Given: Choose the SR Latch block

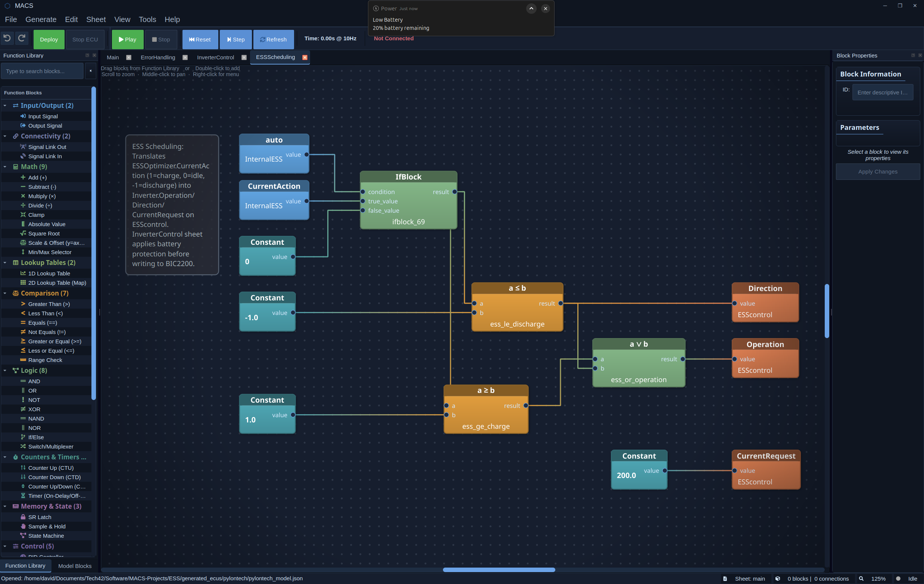Looking at the screenshot, I should click(x=40, y=517).
